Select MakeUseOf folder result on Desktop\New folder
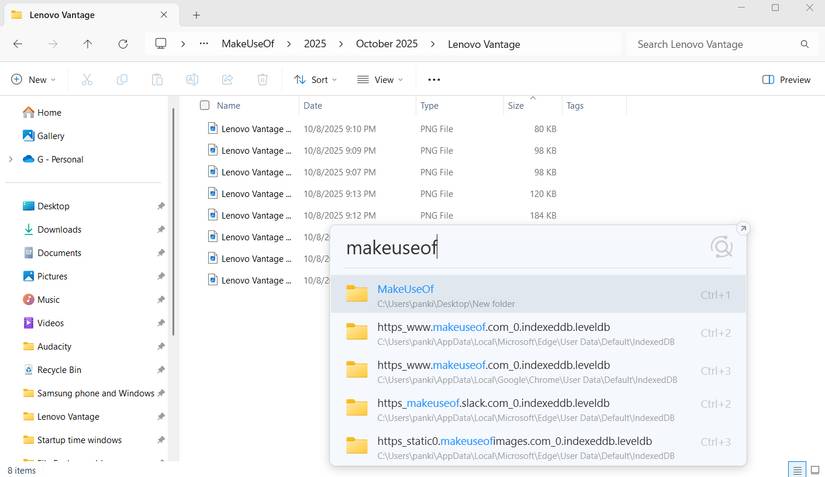This screenshot has height=477, width=825. (538, 295)
